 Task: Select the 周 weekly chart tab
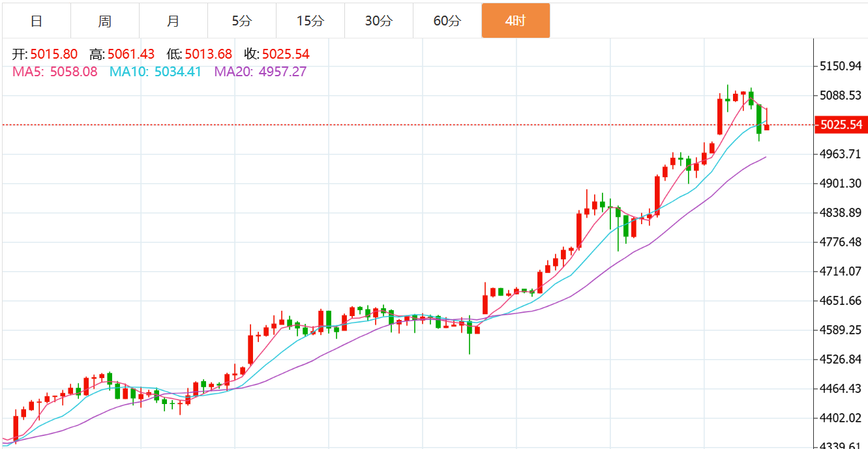(105, 21)
